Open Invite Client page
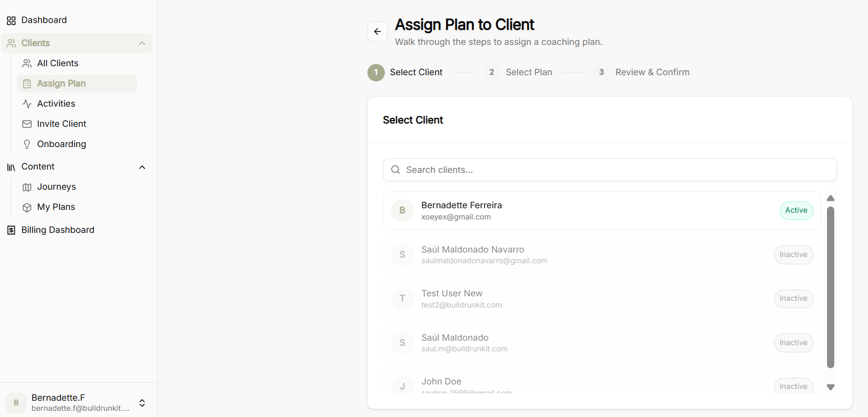 click(62, 124)
